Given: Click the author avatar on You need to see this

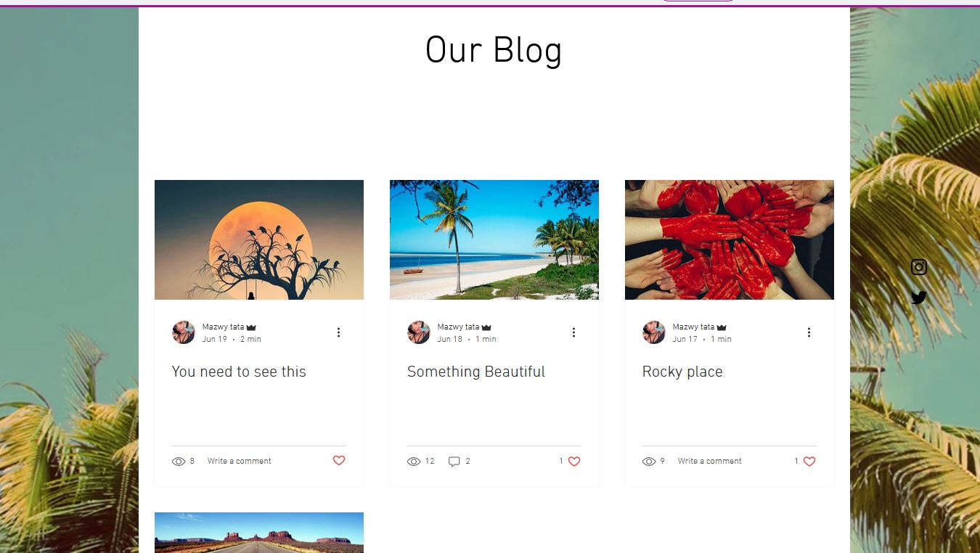Looking at the screenshot, I should point(184,332).
